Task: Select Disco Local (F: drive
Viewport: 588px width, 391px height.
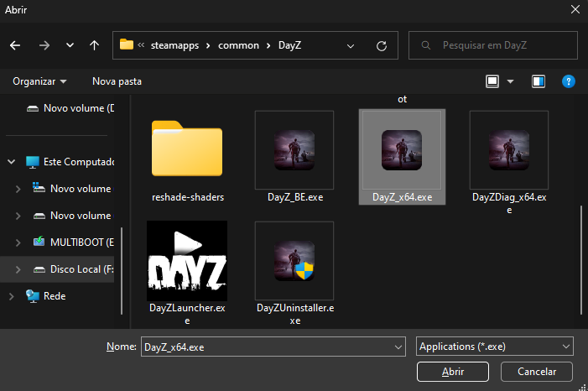Action: click(74, 269)
